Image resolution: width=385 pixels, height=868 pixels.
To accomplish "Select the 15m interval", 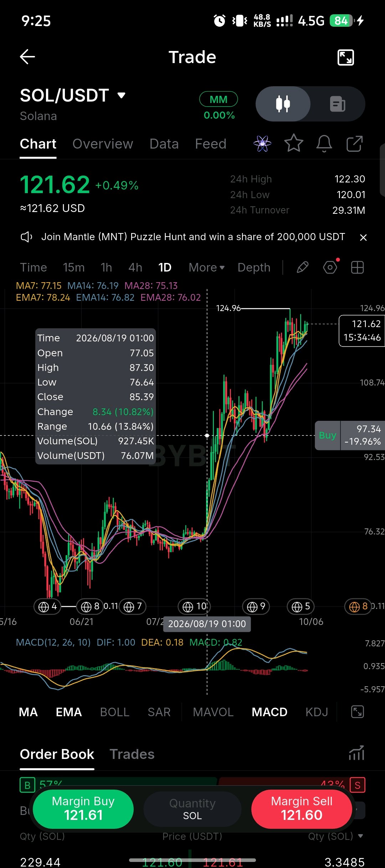I will coord(74,268).
